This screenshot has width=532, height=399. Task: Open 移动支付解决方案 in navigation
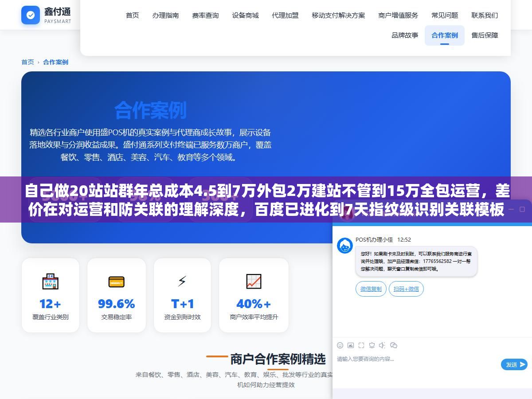[338, 15]
